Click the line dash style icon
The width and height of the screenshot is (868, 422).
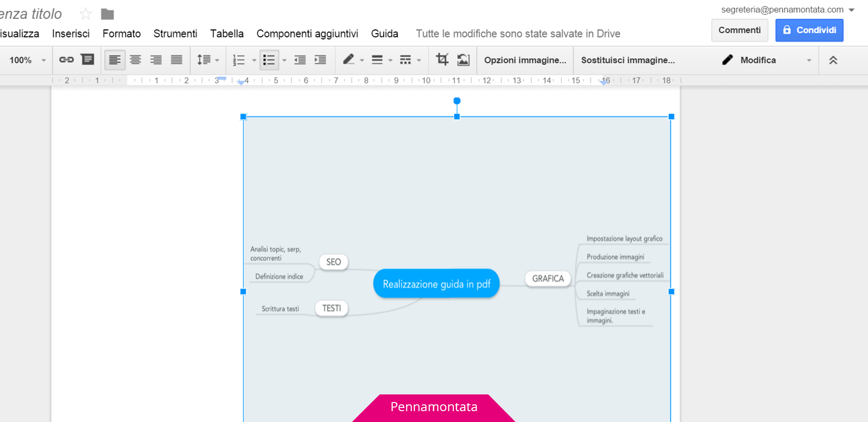[x=406, y=60]
